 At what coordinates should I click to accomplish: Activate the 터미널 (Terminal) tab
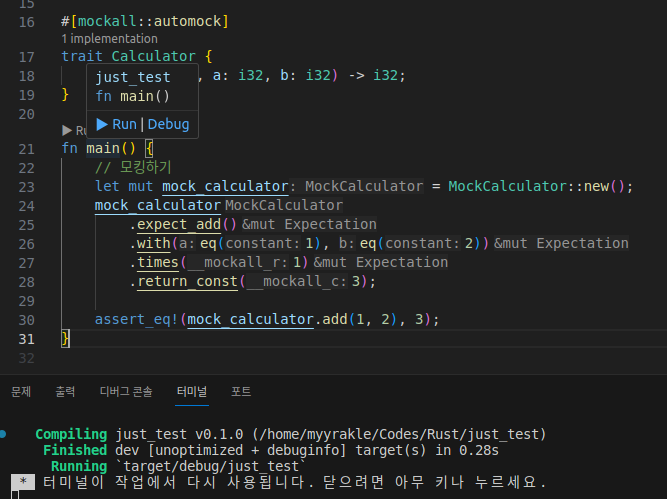point(191,392)
